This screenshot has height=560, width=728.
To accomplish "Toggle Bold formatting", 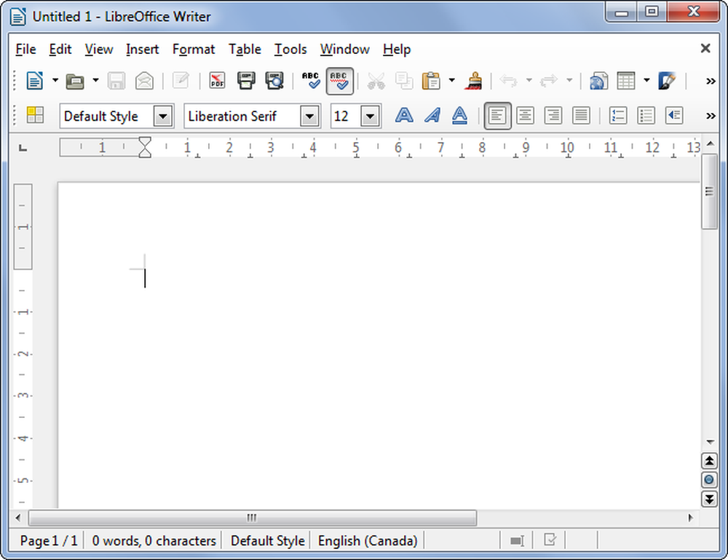I will coord(404,115).
